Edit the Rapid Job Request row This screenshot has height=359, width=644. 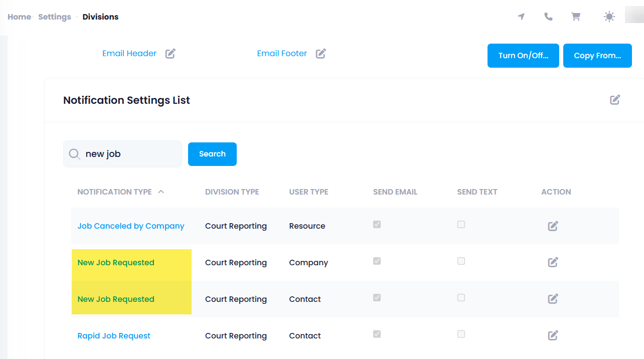(x=553, y=335)
